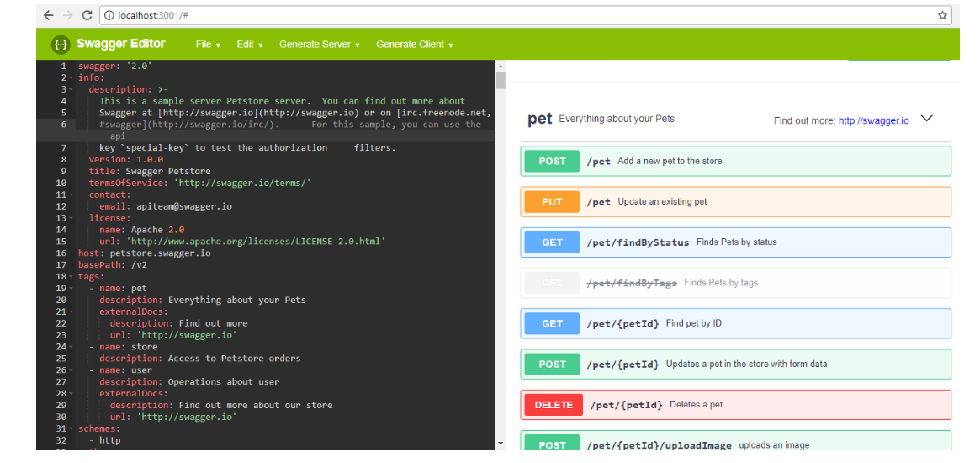Click the '- http' line 32
The width and height of the screenshot is (980, 463).
[104, 440]
